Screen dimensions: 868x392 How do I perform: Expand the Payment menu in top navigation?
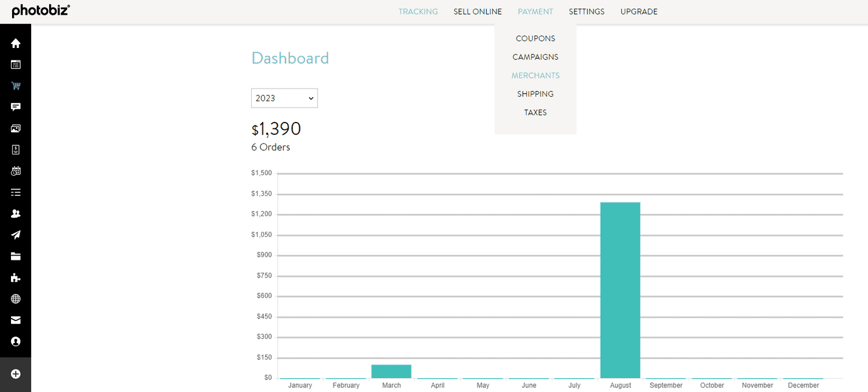(535, 12)
